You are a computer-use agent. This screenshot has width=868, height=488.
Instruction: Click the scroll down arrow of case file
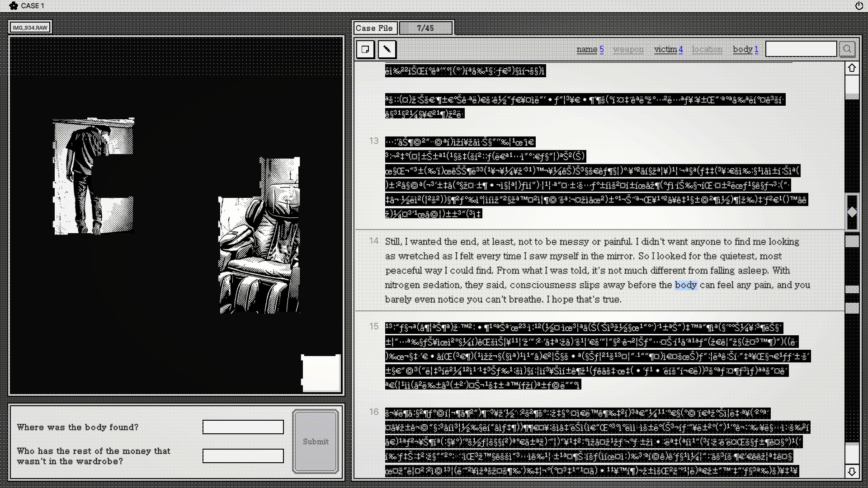point(852,472)
